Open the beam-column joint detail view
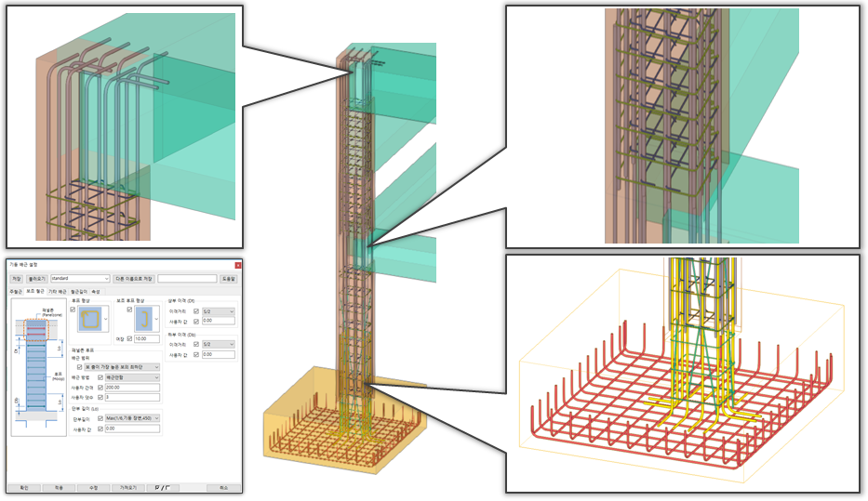This screenshot has height=501, width=868. coord(683,126)
